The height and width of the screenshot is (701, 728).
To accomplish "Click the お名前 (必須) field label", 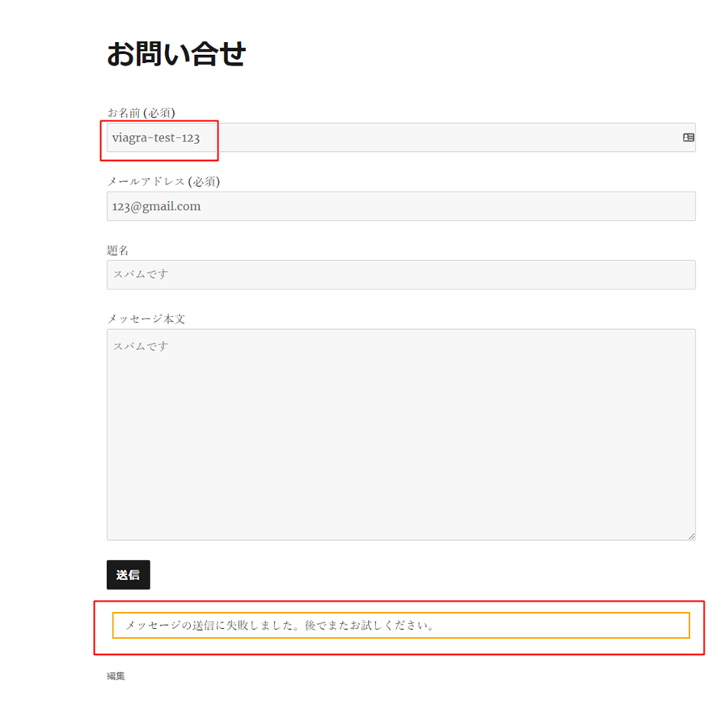I will click(x=141, y=112).
